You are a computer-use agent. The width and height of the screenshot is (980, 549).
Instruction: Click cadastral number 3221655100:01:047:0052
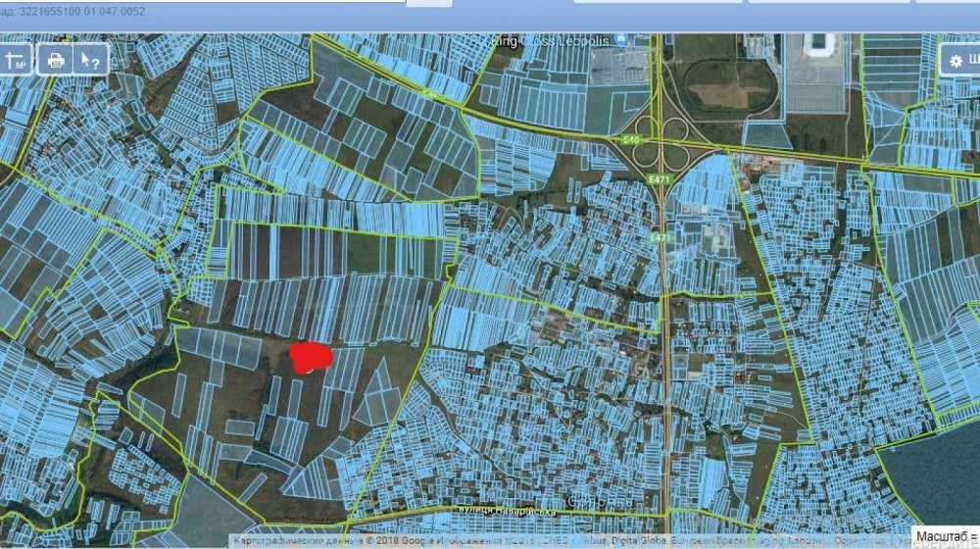[82, 11]
